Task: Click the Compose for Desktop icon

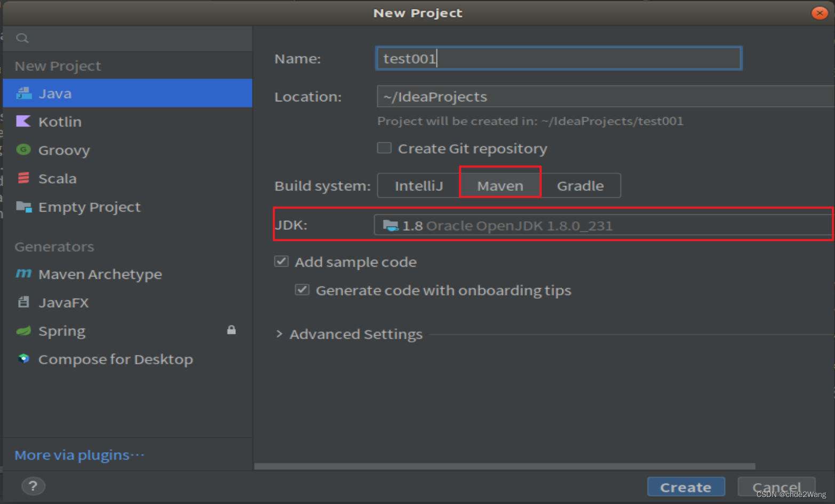Action: coord(23,358)
